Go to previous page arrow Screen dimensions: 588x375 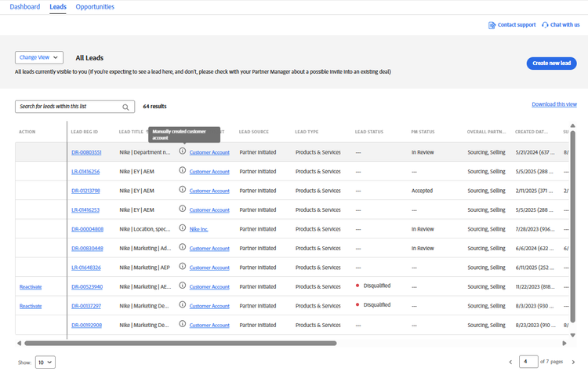tap(510, 362)
